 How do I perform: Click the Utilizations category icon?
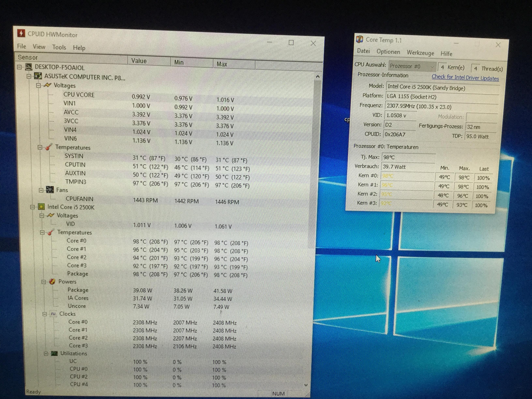tap(54, 353)
